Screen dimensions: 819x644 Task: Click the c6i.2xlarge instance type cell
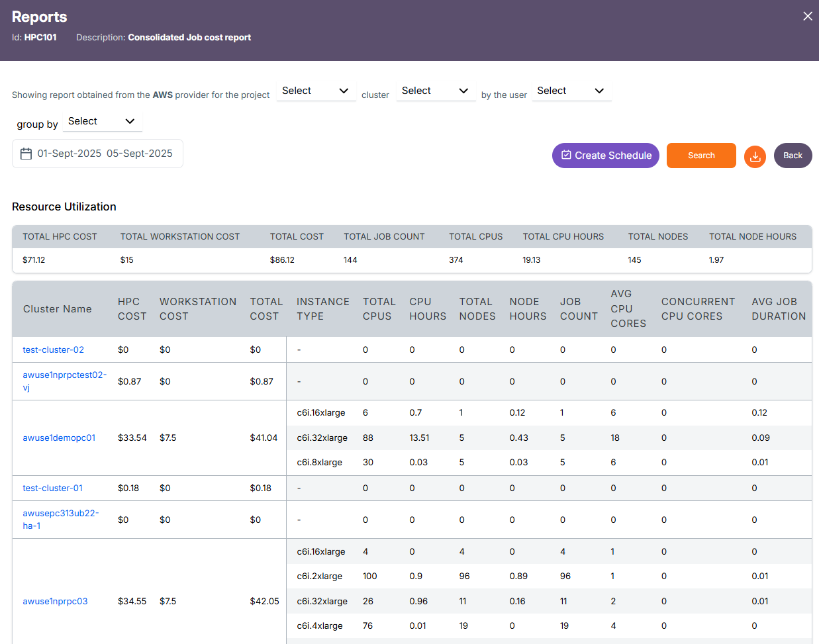coord(319,576)
